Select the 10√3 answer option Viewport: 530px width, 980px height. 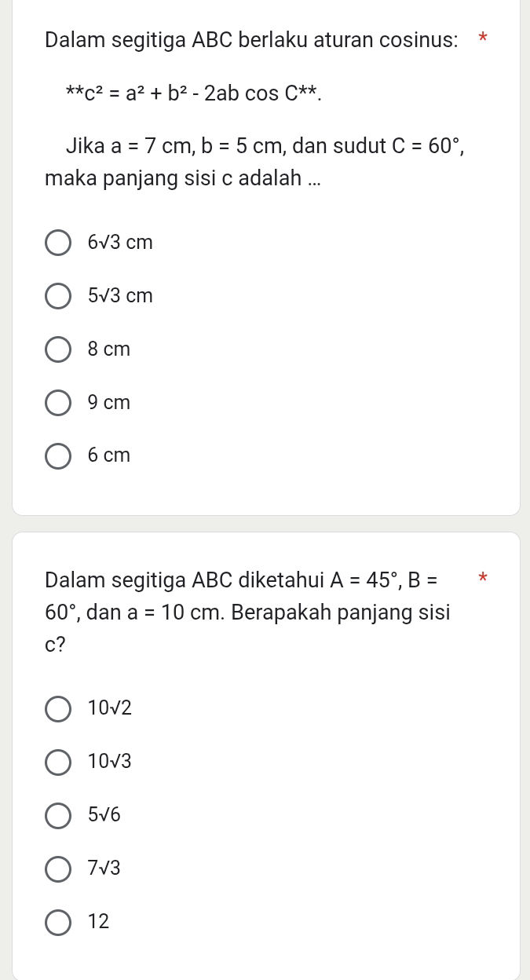pos(58,762)
